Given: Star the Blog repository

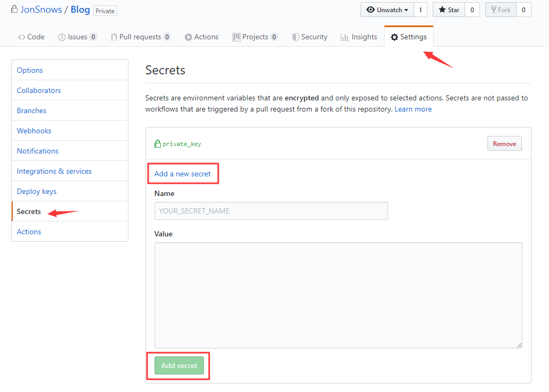Looking at the screenshot, I should (x=449, y=10).
